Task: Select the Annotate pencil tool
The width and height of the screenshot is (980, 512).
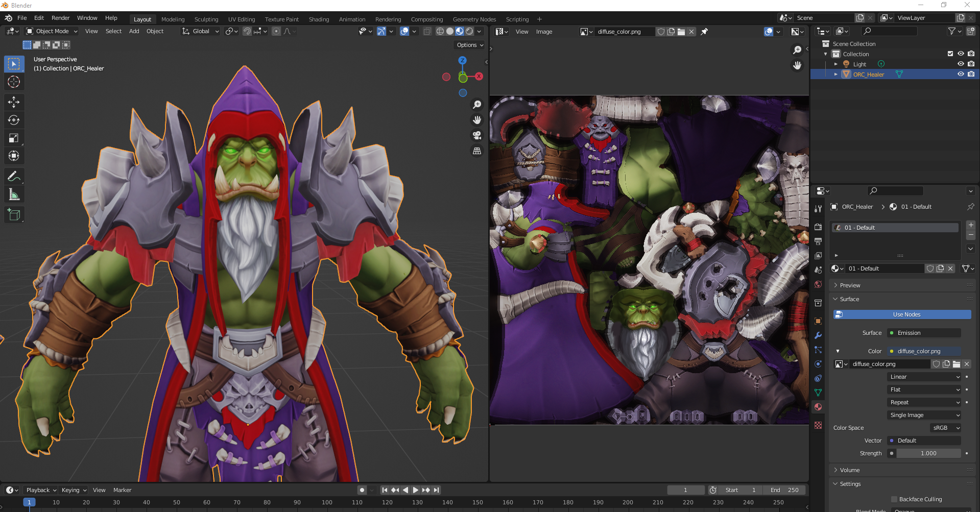Action: coord(14,177)
